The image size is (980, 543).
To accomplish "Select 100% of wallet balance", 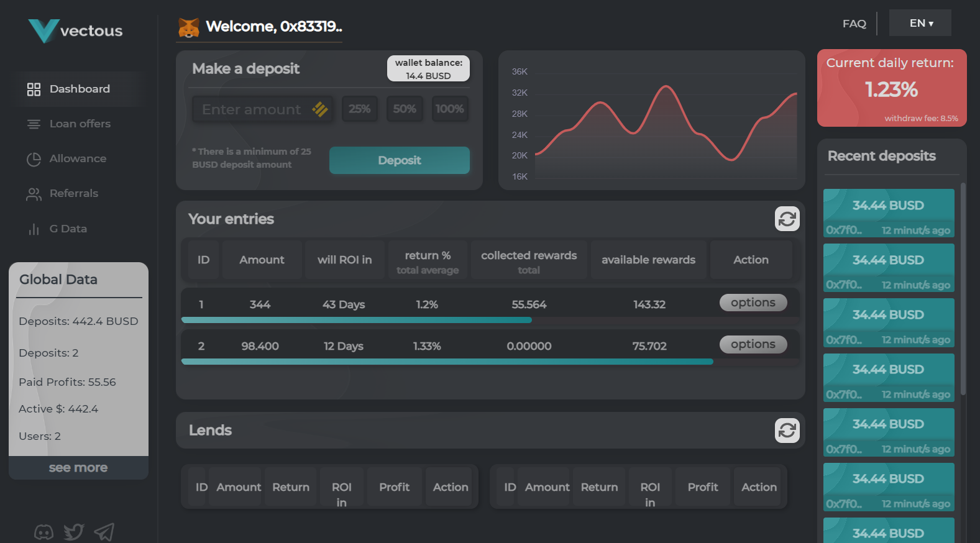I will pyautogui.click(x=450, y=109).
